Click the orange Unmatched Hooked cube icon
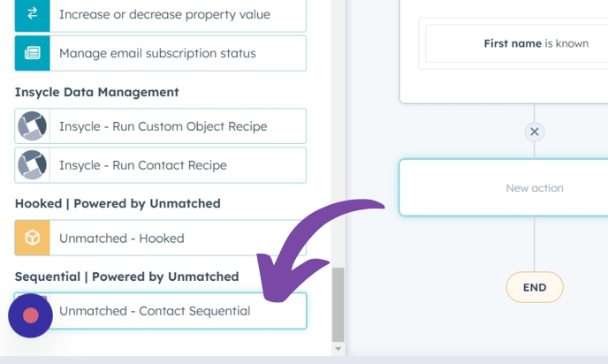Viewport: 608px width, 364px height. 32,238
